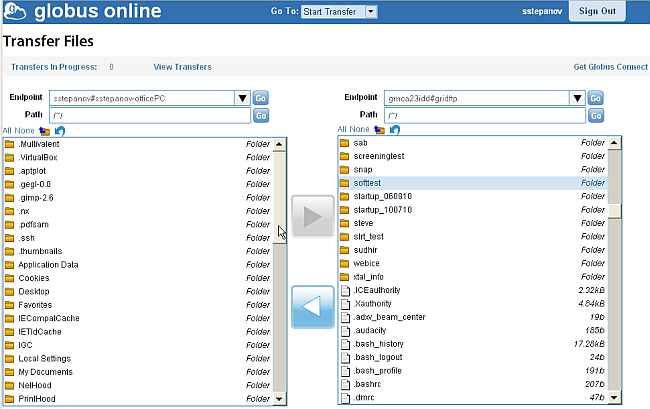The image size is (650, 409).
Task: Click the Sign Out button
Action: [597, 11]
